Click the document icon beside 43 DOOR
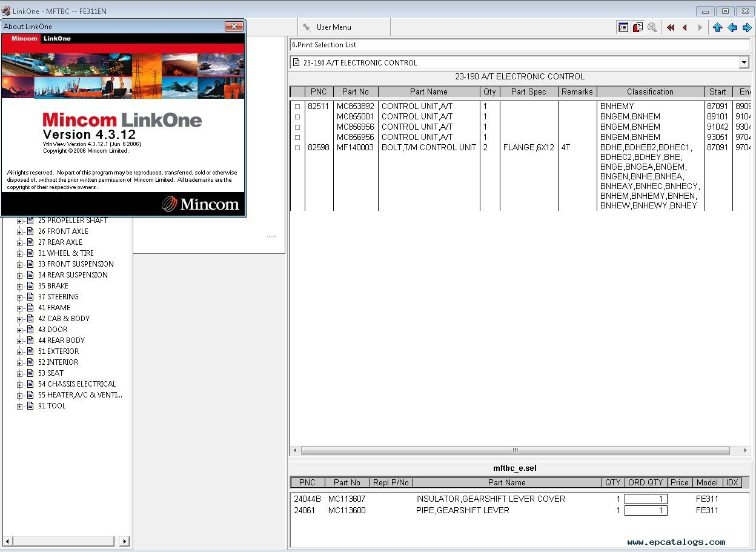This screenshot has height=552, width=756. 30,330
